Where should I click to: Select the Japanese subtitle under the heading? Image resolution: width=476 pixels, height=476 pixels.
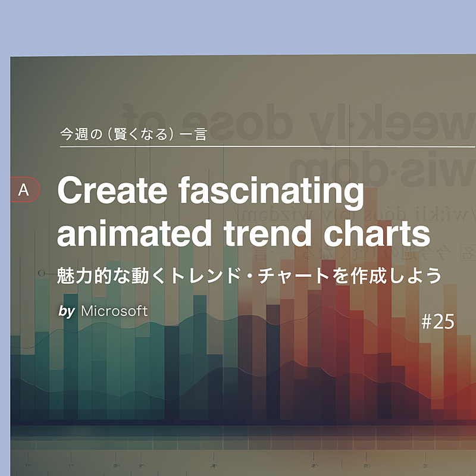249,276
